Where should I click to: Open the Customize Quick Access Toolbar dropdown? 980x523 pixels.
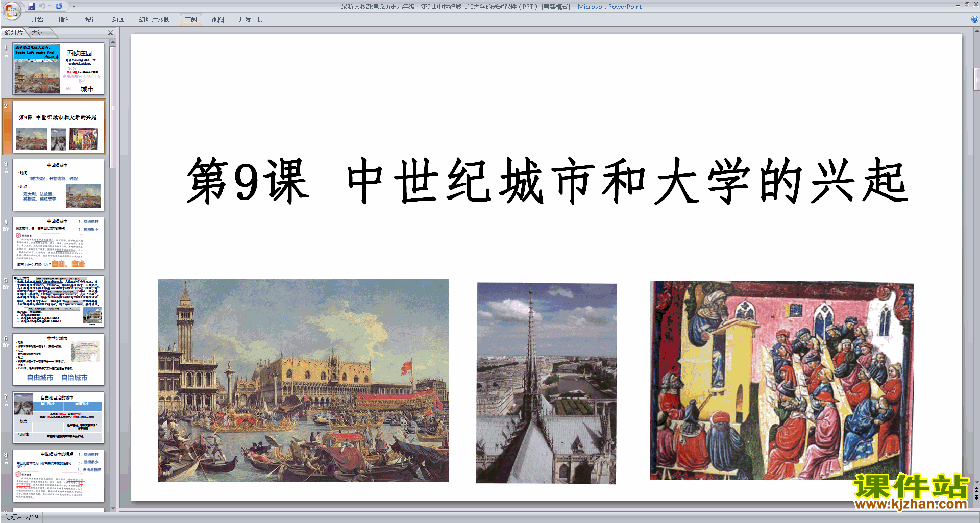point(73,6)
